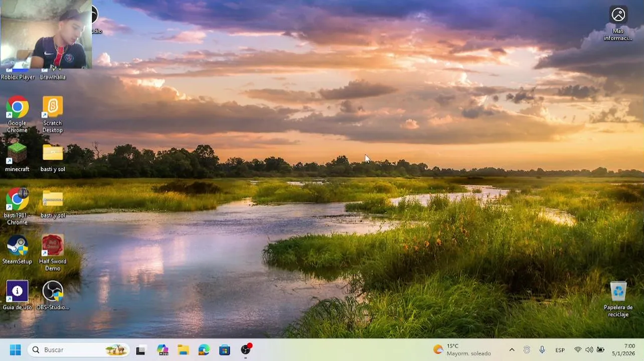Click the Buscar search box in taskbar

[79, 350]
